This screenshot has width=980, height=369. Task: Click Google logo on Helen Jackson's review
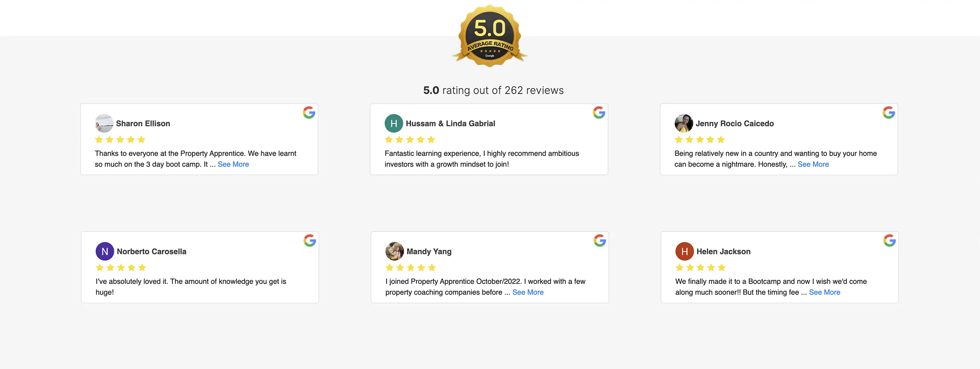[889, 240]
